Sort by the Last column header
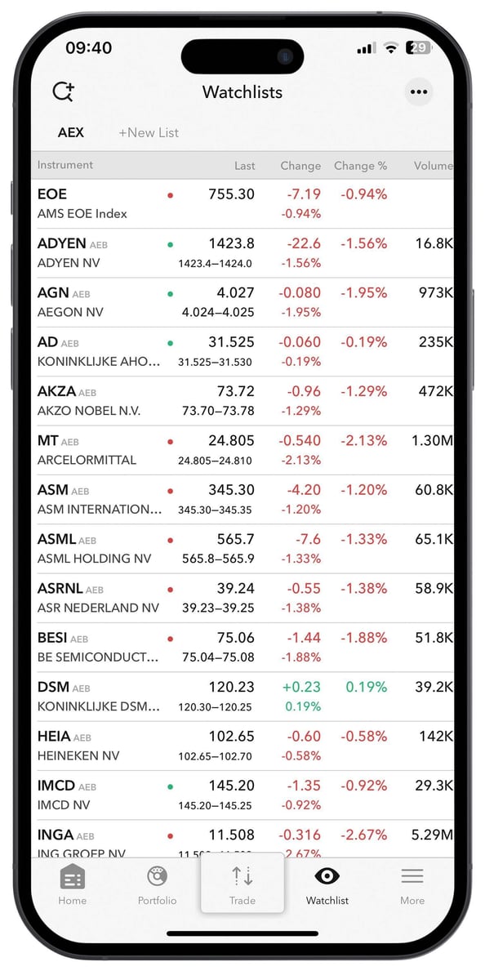The image size is (485, 980). [x=245, y=165]
